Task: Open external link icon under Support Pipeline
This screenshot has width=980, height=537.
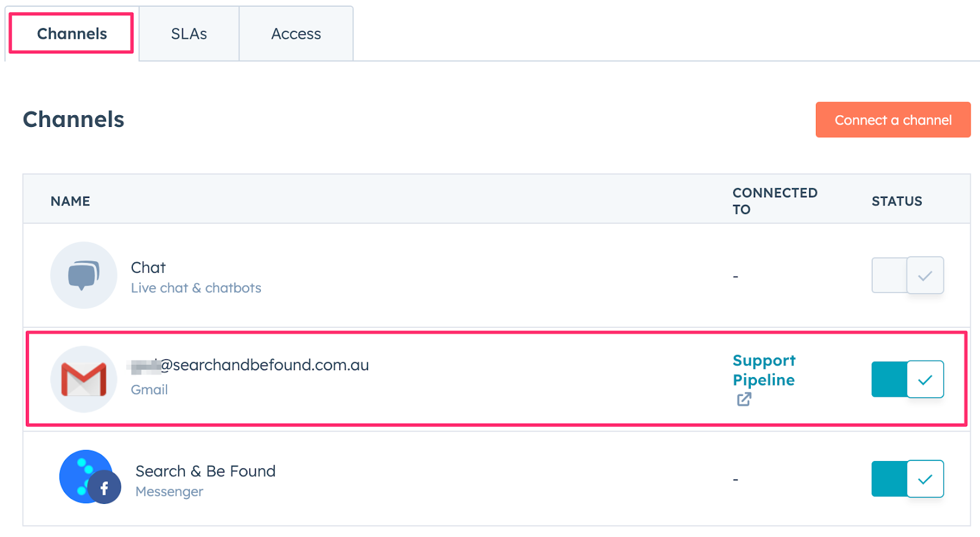Action: point(744,400)
